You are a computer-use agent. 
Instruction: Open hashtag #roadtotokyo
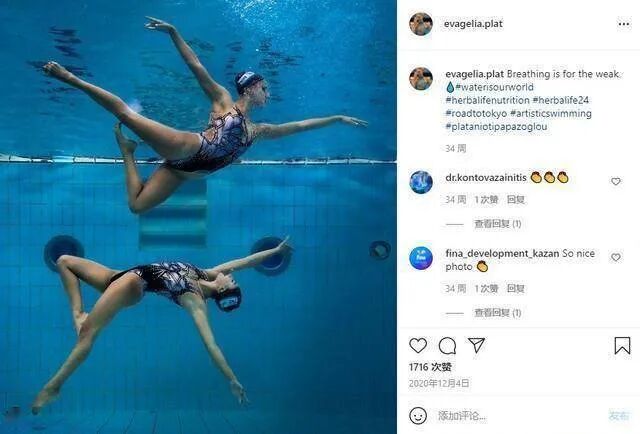click(476, 113)
